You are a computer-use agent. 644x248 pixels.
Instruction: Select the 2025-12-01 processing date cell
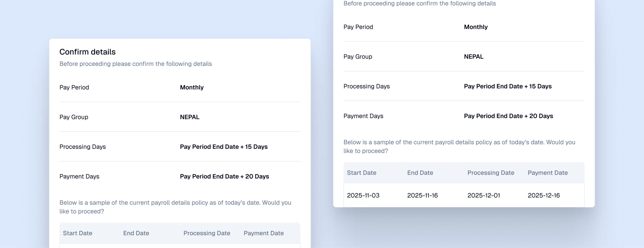click(484, 195)
